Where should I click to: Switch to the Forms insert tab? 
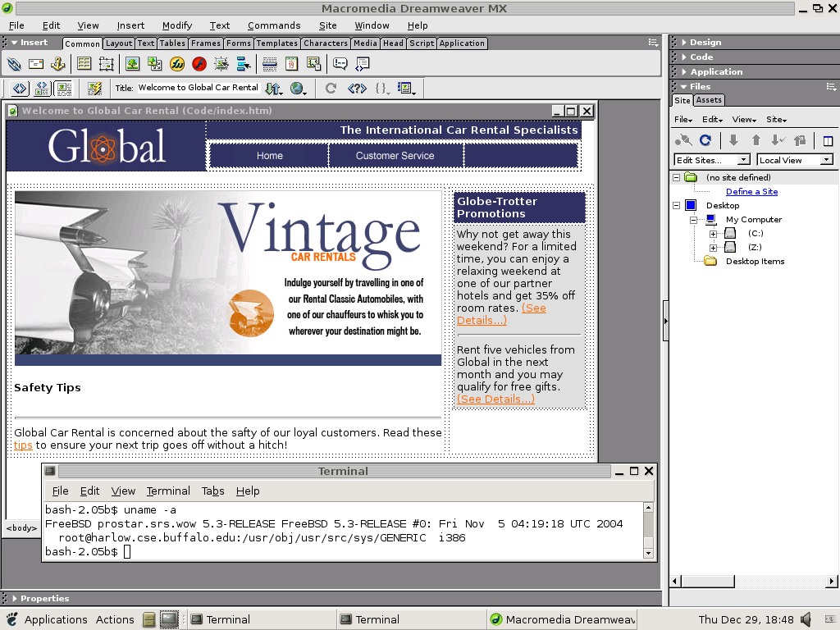[x=239, y=43]
